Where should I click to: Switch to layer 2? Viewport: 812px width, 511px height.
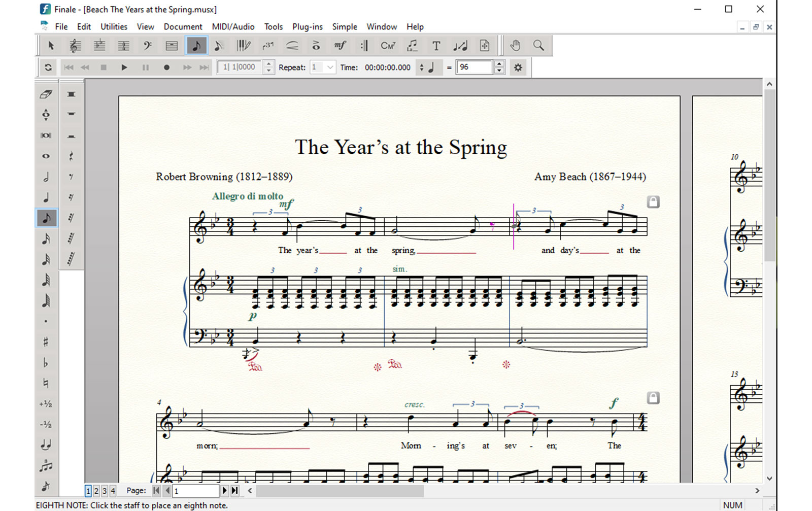[96, 491]
